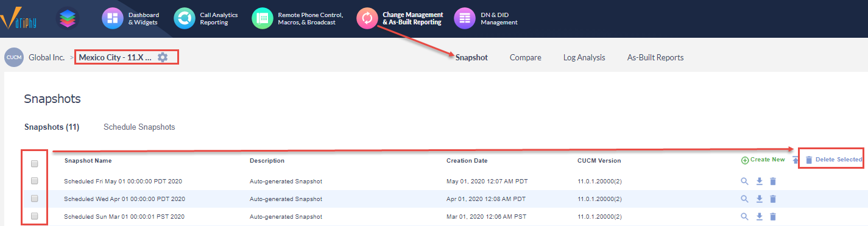Go to Global Inc. breadcrumb
Screen dimensions: 868x226
(x=47, y=57)
